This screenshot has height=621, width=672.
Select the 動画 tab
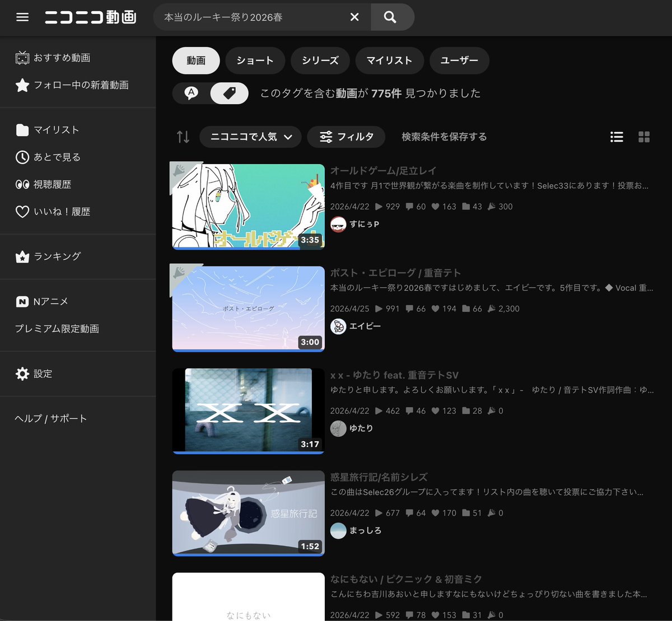click(x=196, y=60)
